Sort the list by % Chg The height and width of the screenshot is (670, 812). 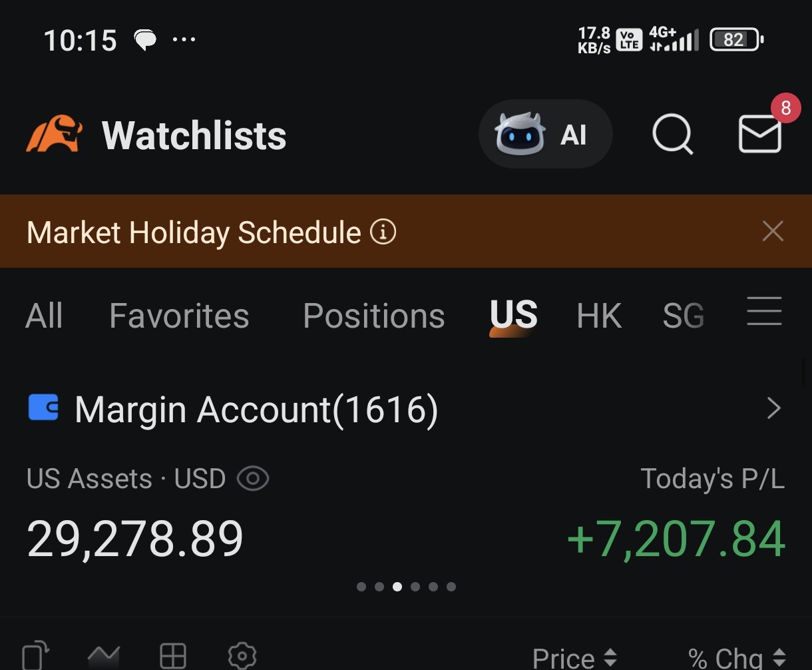pos(737,658)
